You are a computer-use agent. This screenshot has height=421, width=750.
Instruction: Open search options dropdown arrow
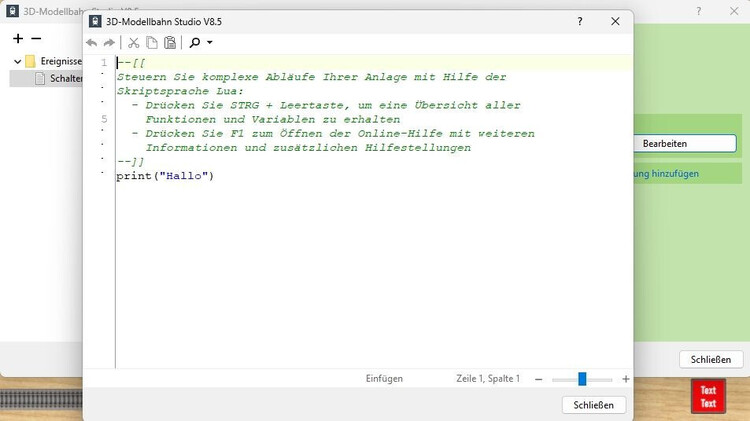pyautogui.click(x=210, y=43)
